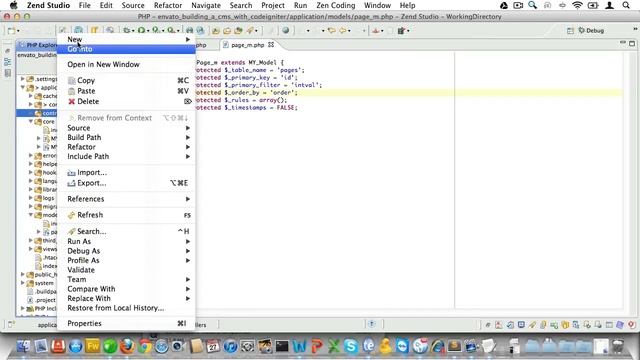Screen dimensions: 640x360
Task: Click the line containing $_order_by = 'order'
Action: [408, 93]
